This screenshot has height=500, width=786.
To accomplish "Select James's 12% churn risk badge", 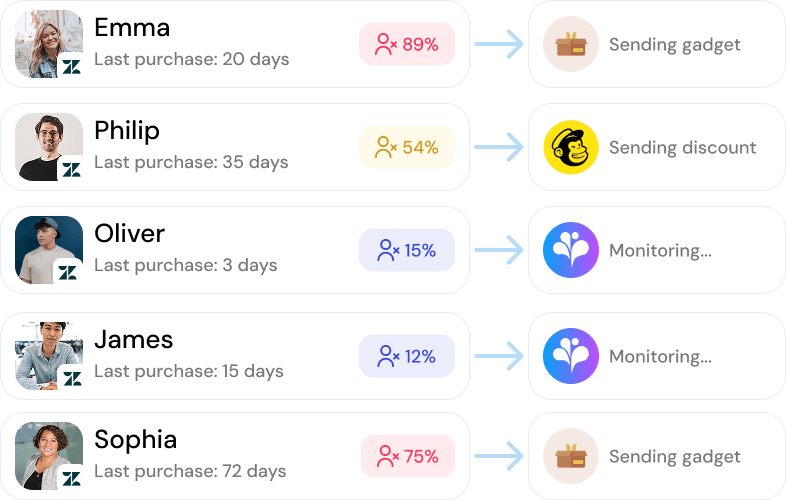I will (407, 355).
